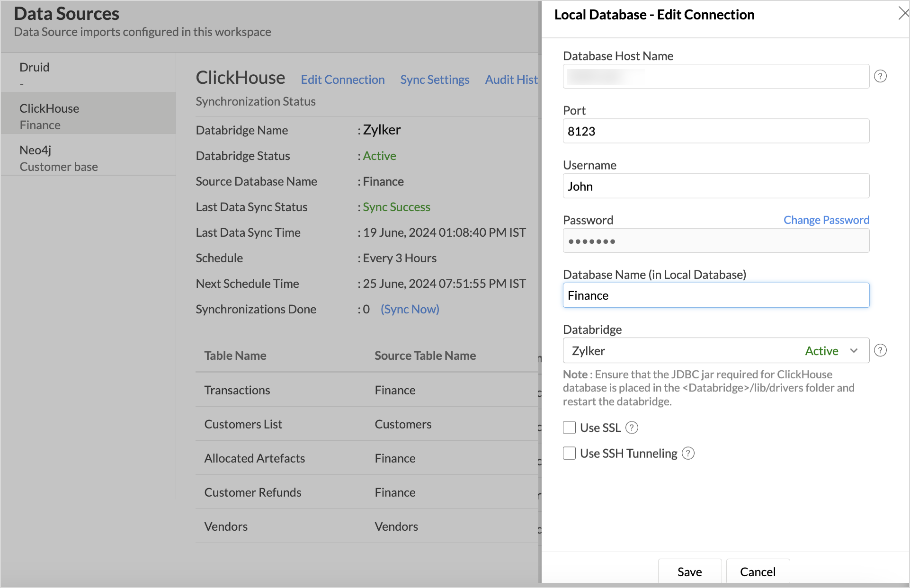Viewport: 910px width, 588px height.
Task: Click help icon next to Databridge dropdown
Action: coord(880,350)
